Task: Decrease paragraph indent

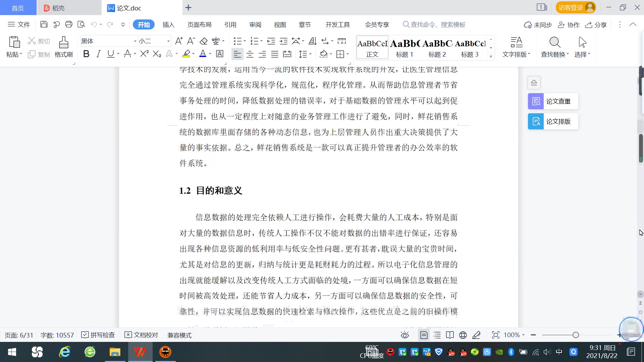Action: coord(271,41)
